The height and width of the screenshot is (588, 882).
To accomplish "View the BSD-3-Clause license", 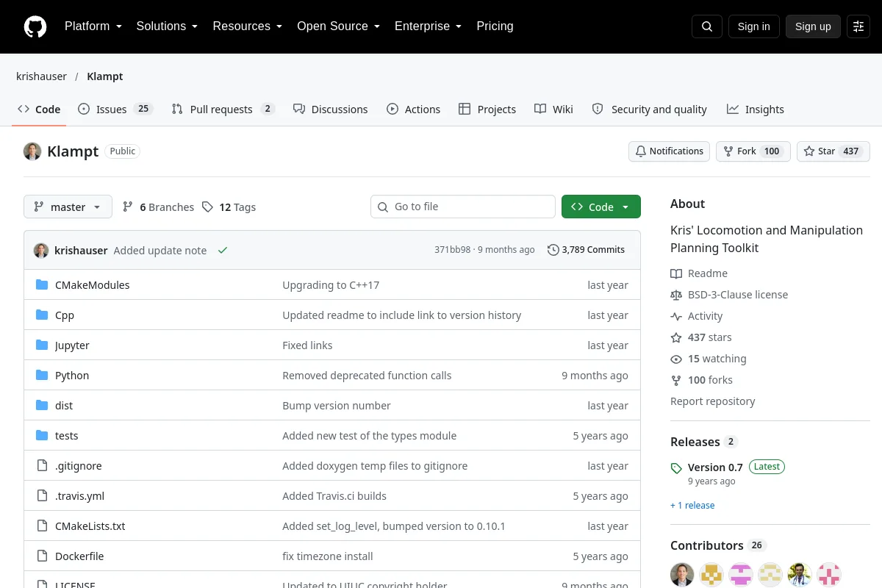I will 729,295.
